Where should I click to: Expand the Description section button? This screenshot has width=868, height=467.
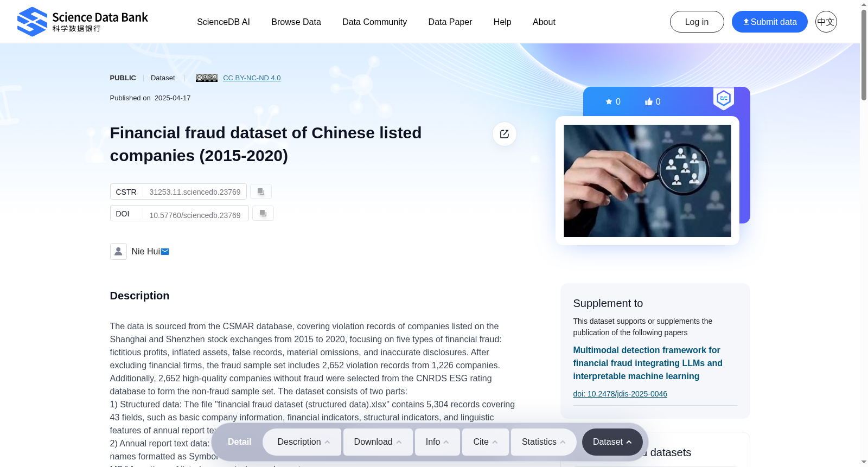(x=302, y=442)
